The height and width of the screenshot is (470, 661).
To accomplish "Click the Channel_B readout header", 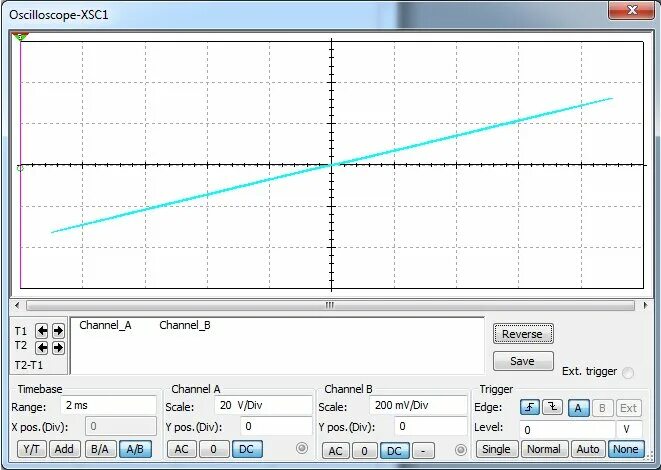I will (185, 325).
